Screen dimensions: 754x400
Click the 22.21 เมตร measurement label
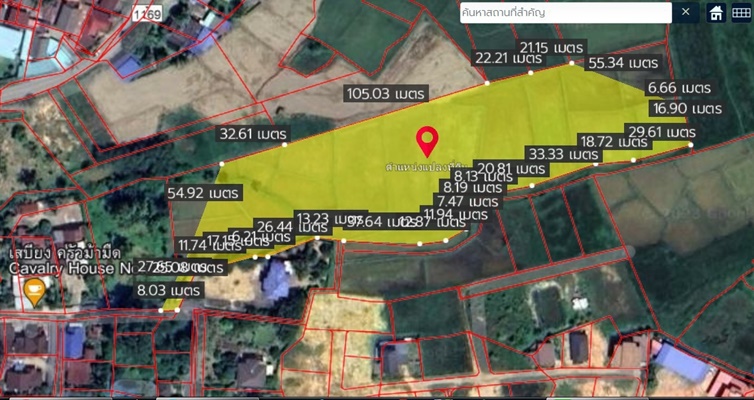coord(508,59)
